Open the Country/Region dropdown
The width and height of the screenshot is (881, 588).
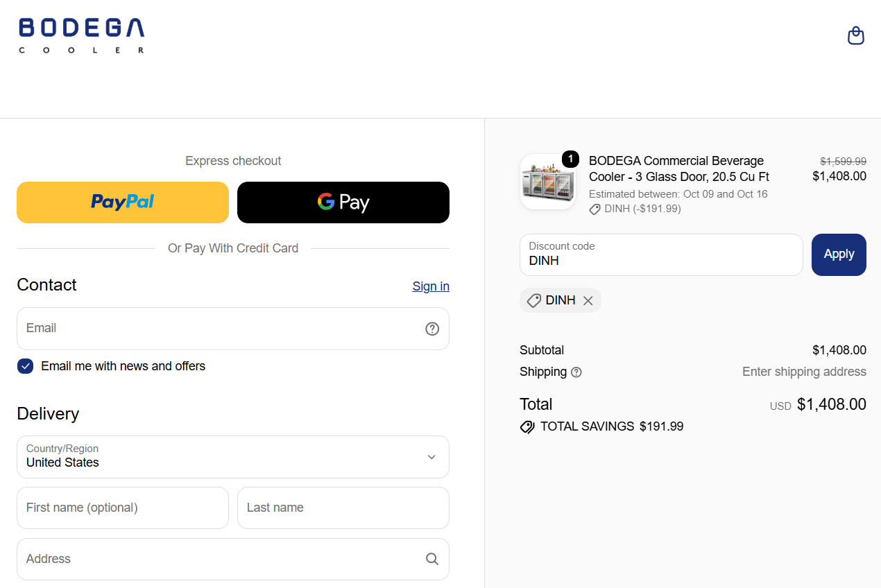[x=233, y=457]
